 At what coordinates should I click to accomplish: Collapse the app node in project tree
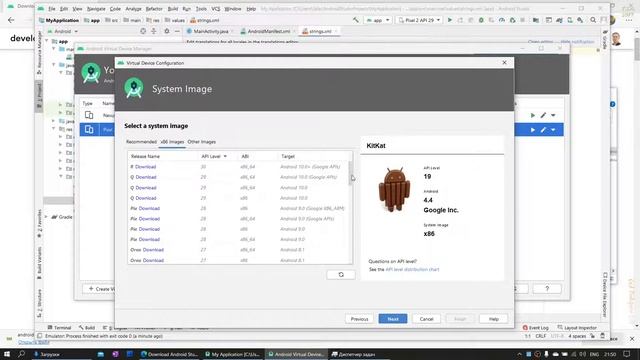47,41
